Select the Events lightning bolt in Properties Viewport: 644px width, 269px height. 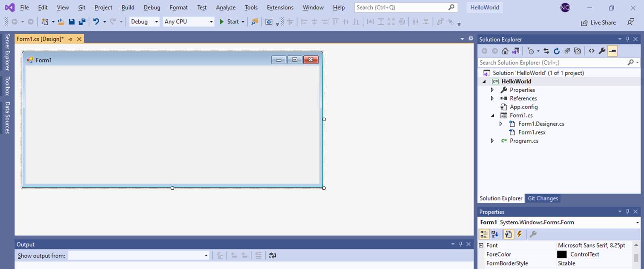tap(519, 234)
